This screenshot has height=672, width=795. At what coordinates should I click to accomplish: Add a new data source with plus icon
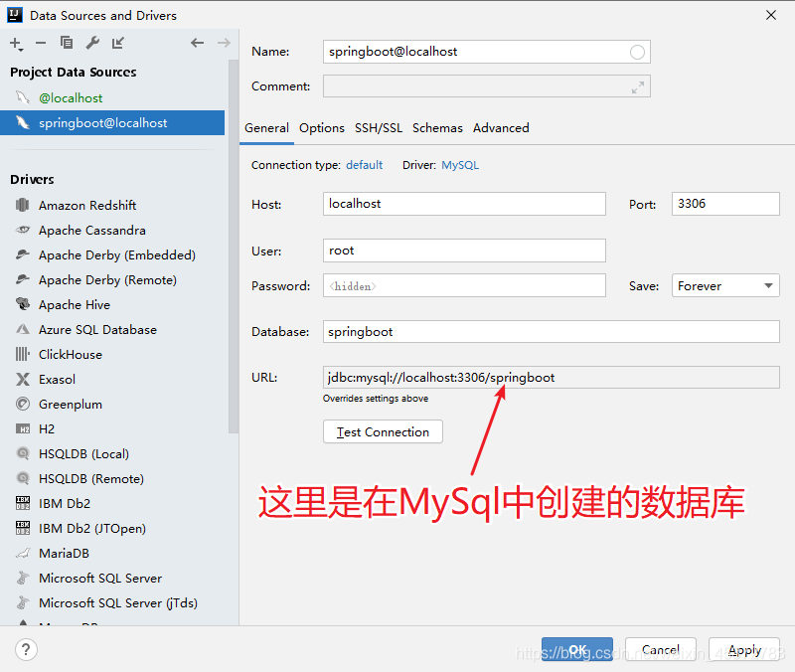[x=16, y=44]
